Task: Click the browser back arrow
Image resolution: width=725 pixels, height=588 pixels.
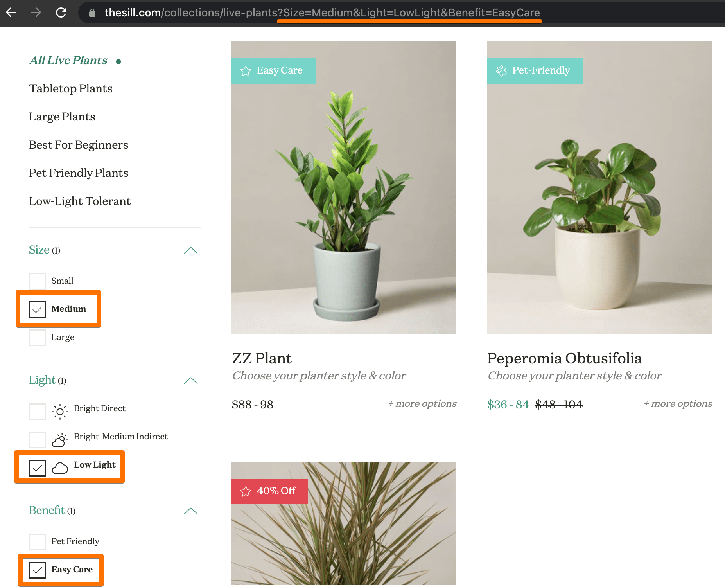Action: pos(11,12)
